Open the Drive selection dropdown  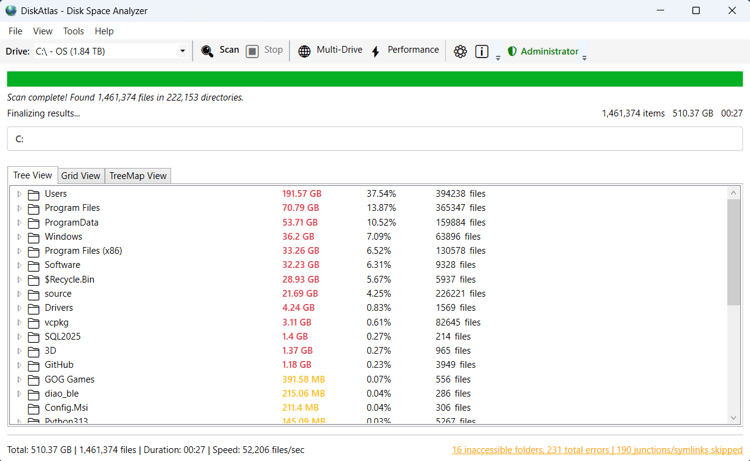182,51
